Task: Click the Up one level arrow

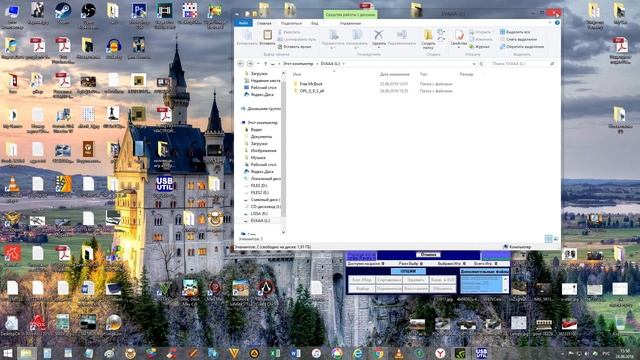Action: (x=265, y=64)
